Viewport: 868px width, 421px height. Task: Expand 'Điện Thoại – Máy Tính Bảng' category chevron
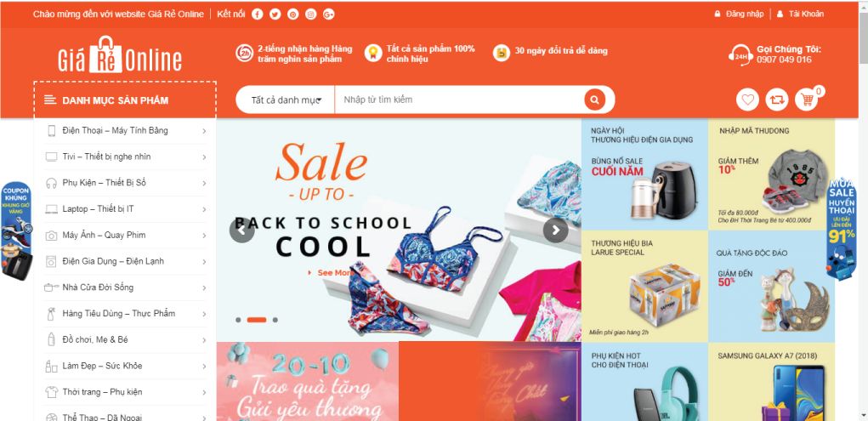(204, 131)
